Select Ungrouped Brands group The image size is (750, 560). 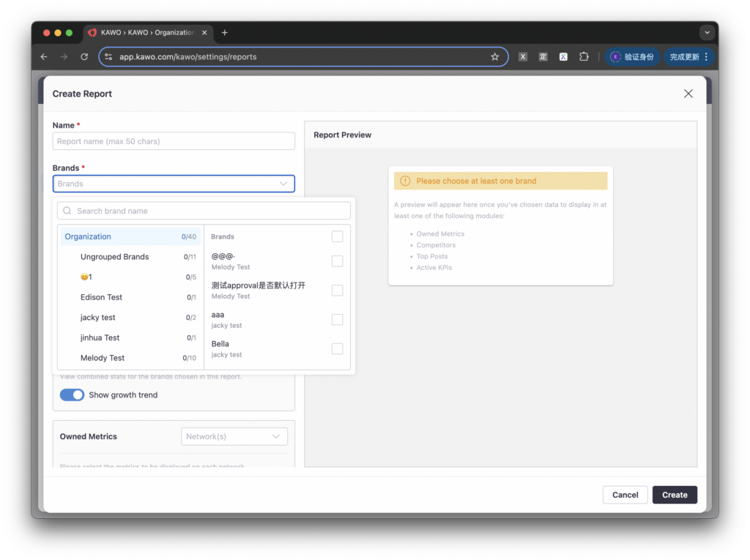pos(114,257)
